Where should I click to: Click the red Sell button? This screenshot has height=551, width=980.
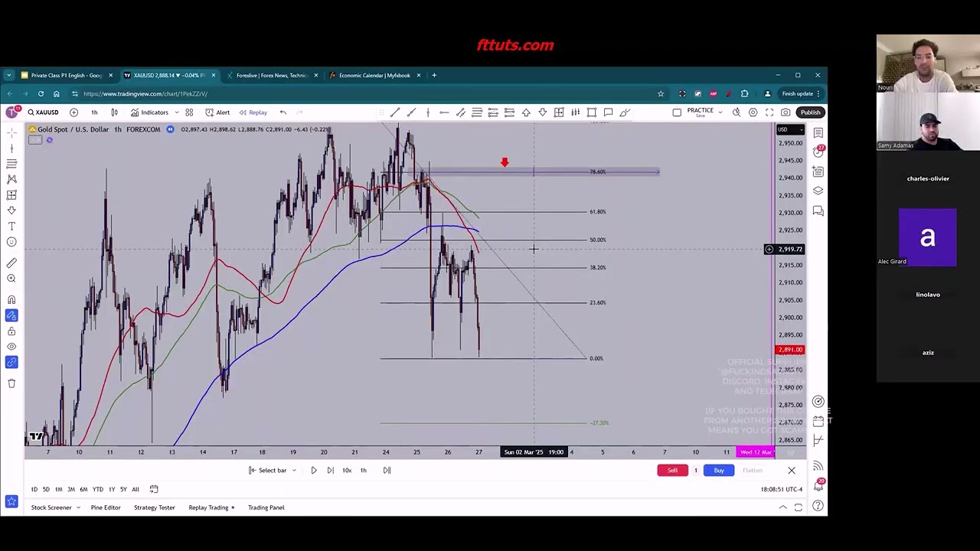coord(672,471)
